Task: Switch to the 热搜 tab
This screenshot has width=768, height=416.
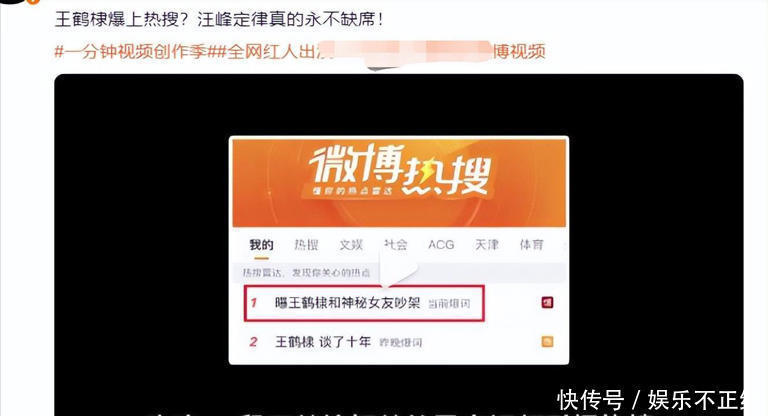Action: click(x=306, y=245)
